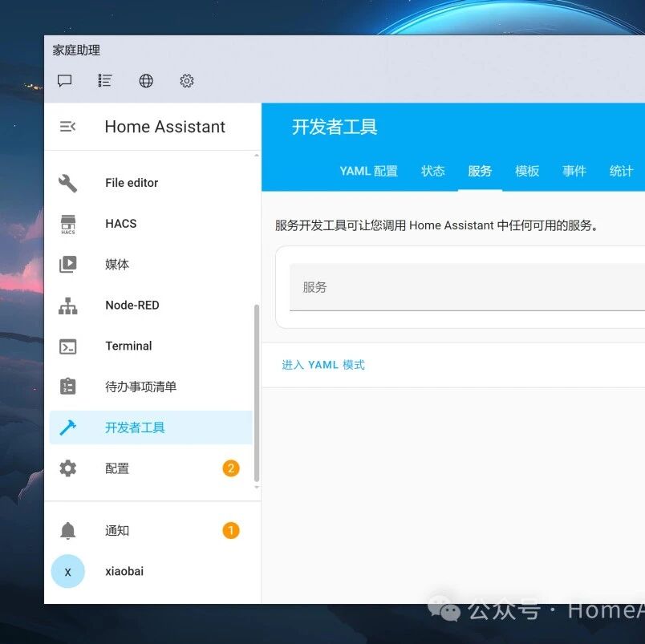The height and width of the screenshot is (644, 645).
Task: Click the globe icon in top toolbar
Action: [146, 81]
